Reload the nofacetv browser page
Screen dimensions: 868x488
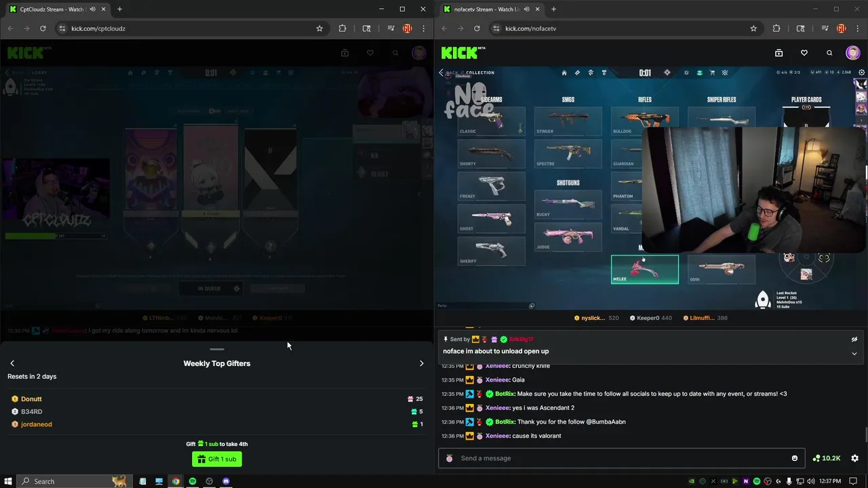pos(477,28)
